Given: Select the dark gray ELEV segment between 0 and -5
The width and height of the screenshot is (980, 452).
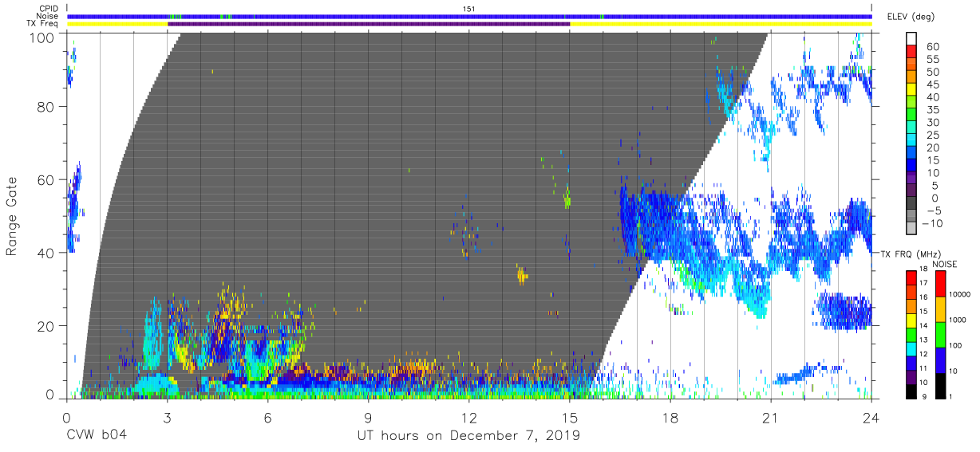Looking at the screenshot, I should pos(913,204).
